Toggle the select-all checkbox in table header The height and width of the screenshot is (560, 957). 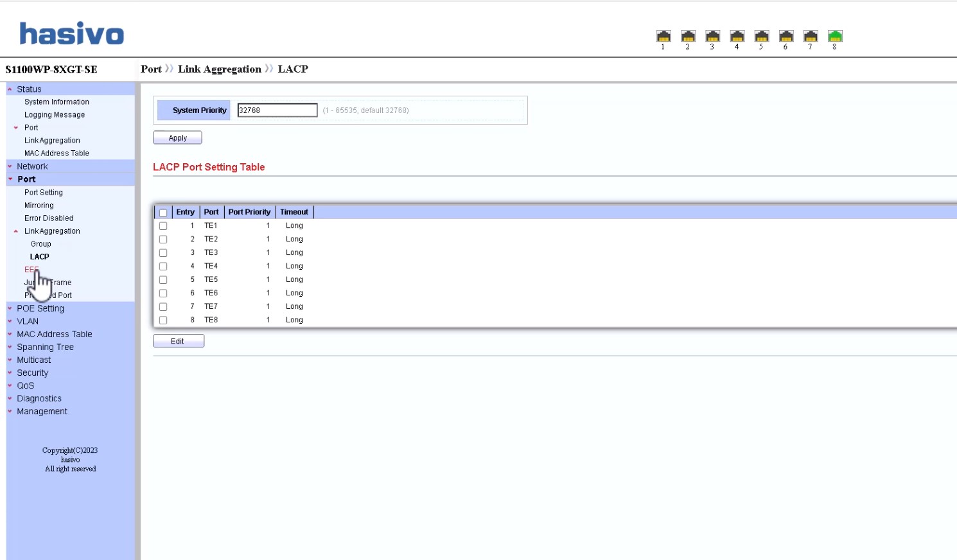(163, 213)
